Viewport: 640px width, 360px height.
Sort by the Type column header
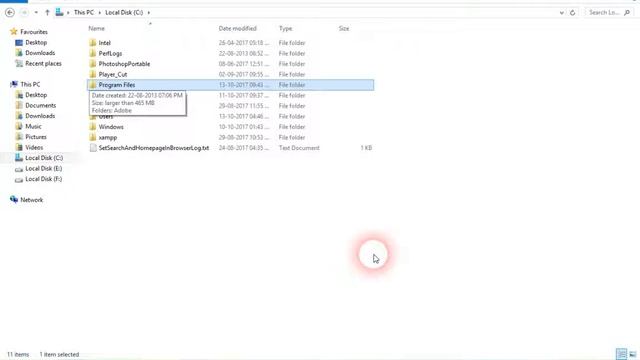[285, 29]
